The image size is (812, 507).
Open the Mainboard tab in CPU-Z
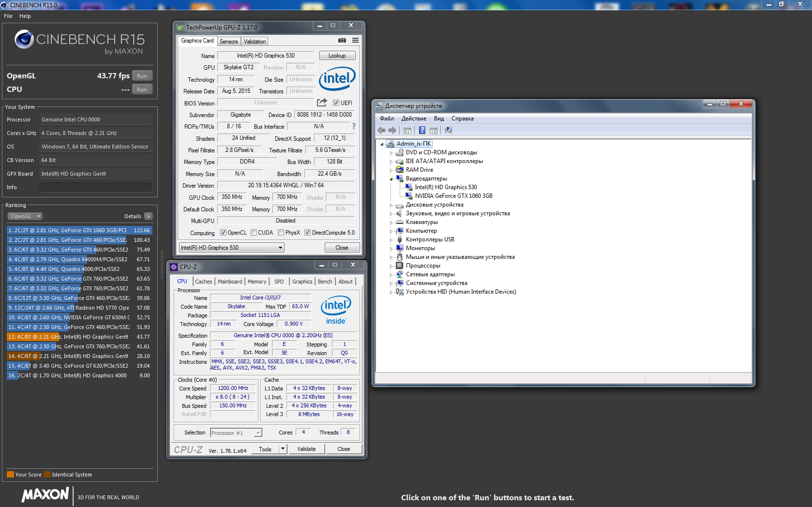point(230,282)
